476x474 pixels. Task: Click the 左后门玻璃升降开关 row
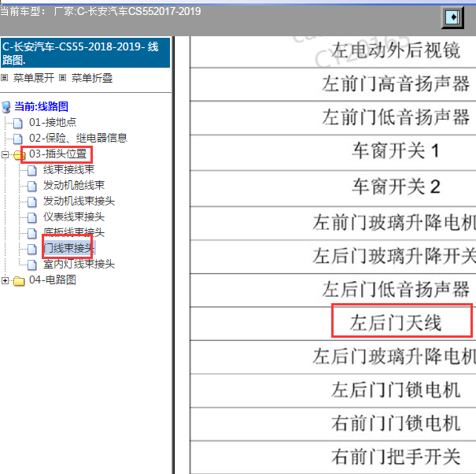coord(333,257)
